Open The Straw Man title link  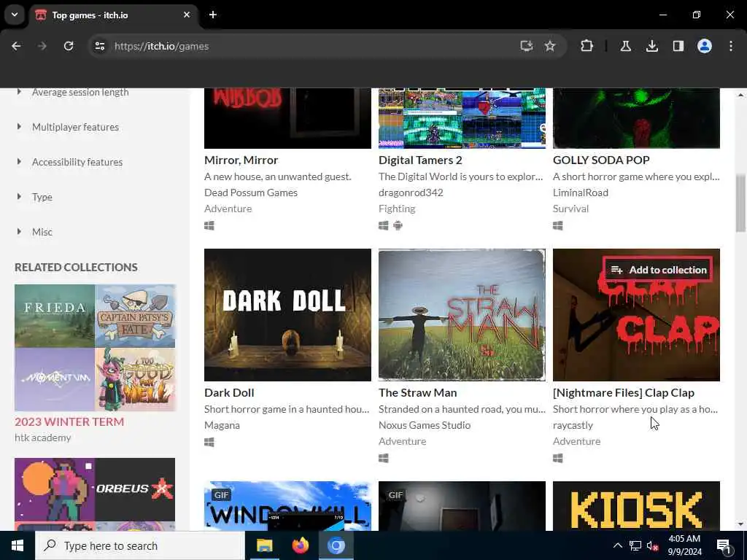point(418,393)
